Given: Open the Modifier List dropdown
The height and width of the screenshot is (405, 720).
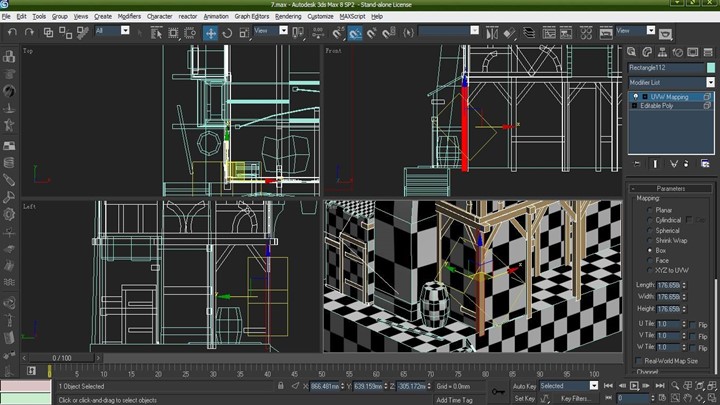Looking at the screenshot, I should tap(710, 82).
